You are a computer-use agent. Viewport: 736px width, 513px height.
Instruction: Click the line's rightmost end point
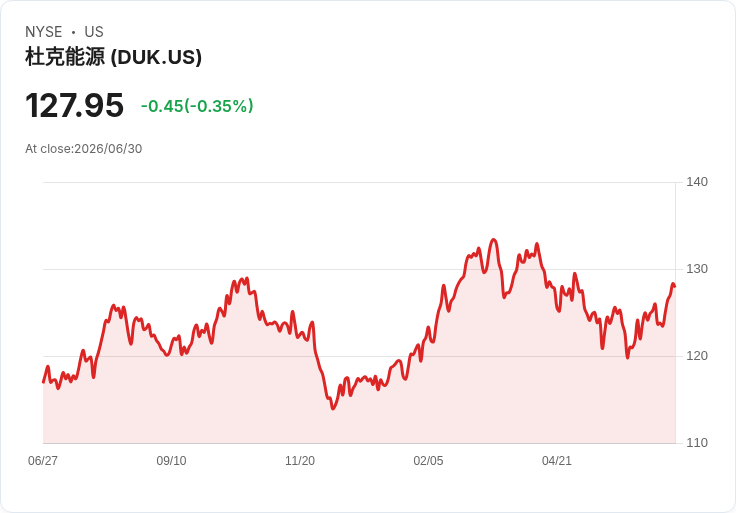pos(675,286)
